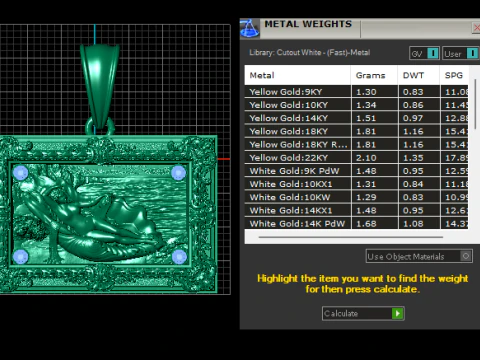This screenshot has height=360, width=480.
Task: Toggle the GV library switch
Action: [433, 53]
